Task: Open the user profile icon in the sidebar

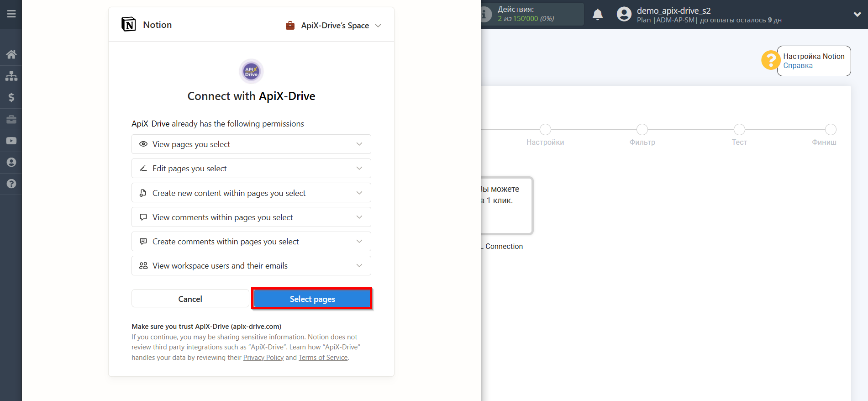Action: point(11,162)
